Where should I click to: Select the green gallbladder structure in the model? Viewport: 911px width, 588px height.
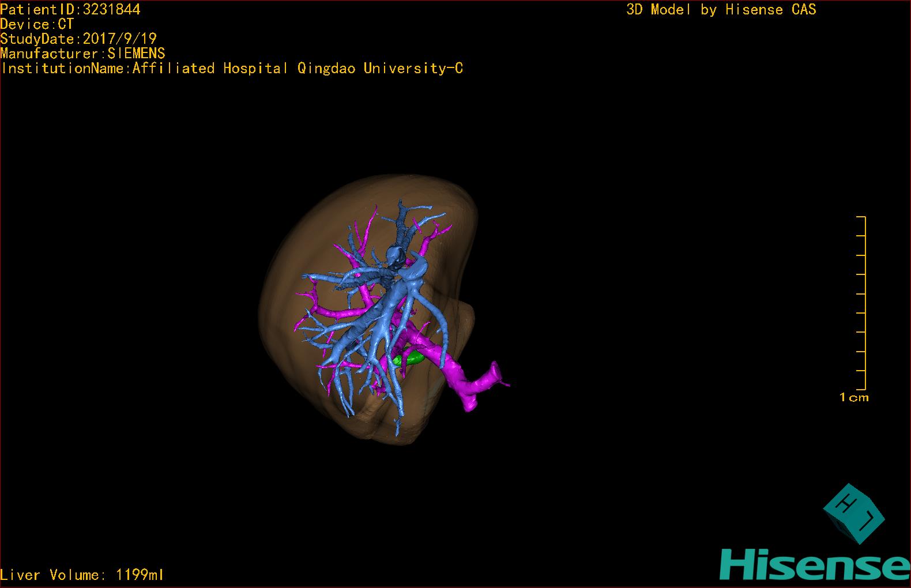409,359
